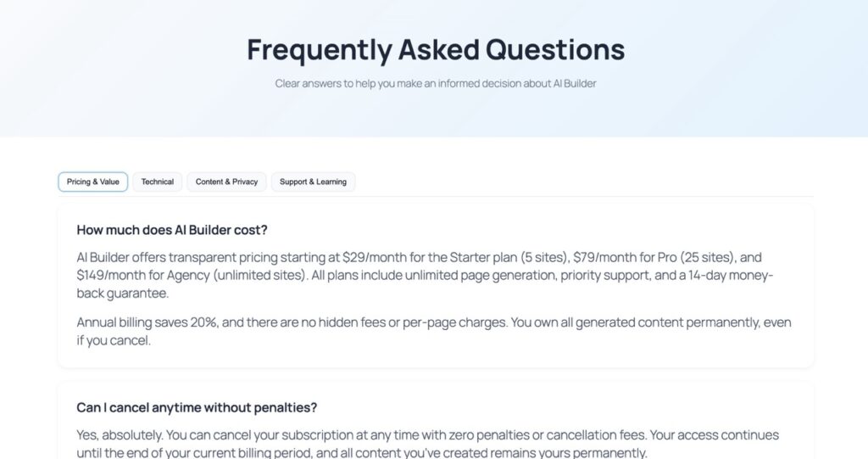Screen dimensions: 868x459
Task: Toggle the 'Can I cancel anytime without penalties?' question
Action: 197,407
